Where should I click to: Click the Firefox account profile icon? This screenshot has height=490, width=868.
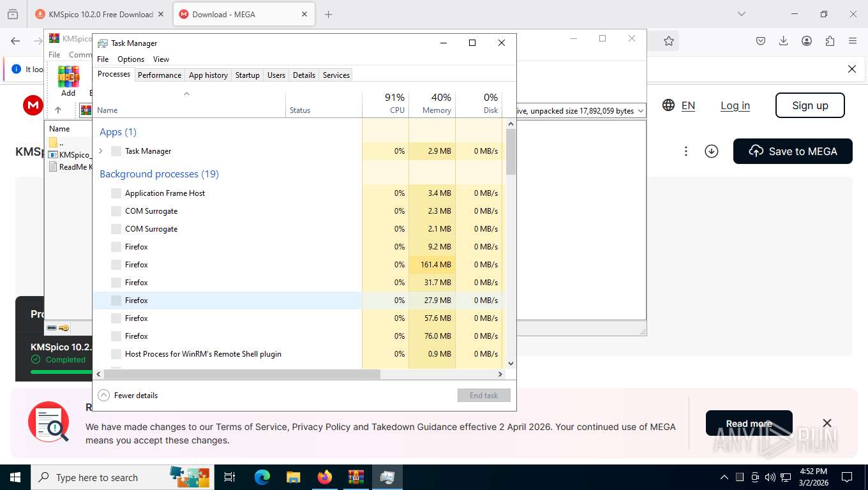[x=807, y=41]
